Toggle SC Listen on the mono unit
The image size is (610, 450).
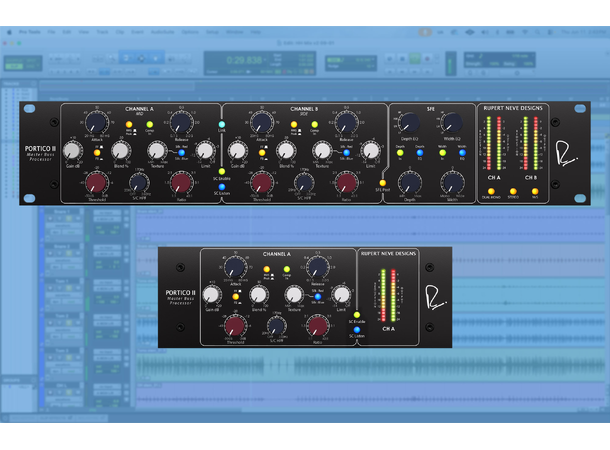[357, 330]
